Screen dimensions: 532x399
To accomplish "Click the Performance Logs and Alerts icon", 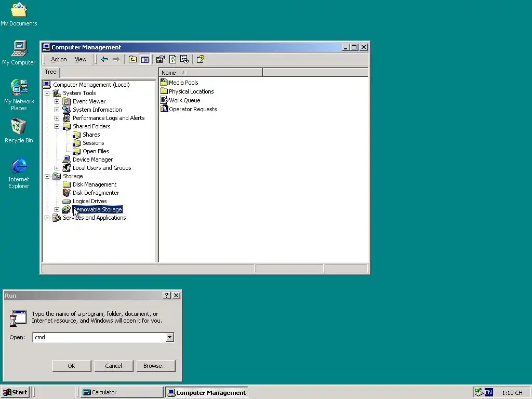I will 66,118.
